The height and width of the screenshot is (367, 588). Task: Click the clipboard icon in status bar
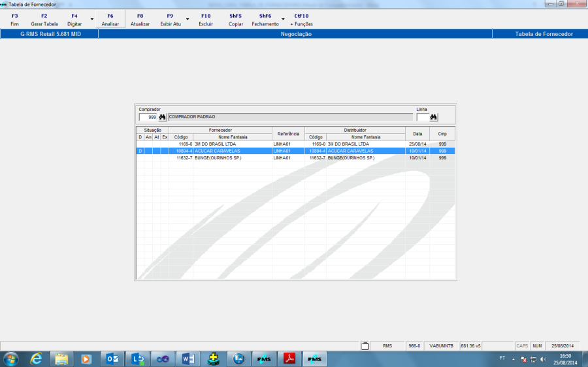tap(365, 345)
